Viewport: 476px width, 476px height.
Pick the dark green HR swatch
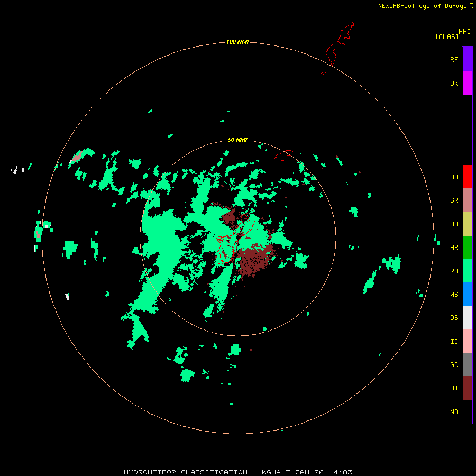467,248
